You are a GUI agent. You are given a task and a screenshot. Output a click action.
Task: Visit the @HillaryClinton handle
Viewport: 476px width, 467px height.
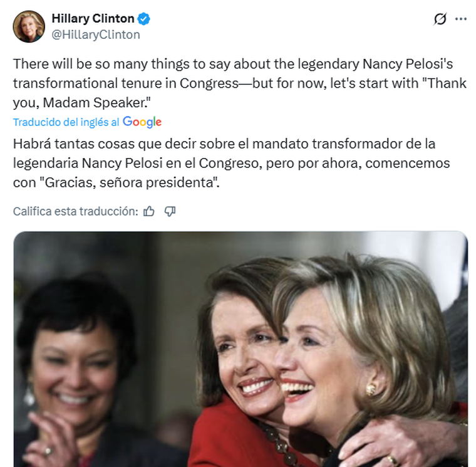[x=96, y=34]
